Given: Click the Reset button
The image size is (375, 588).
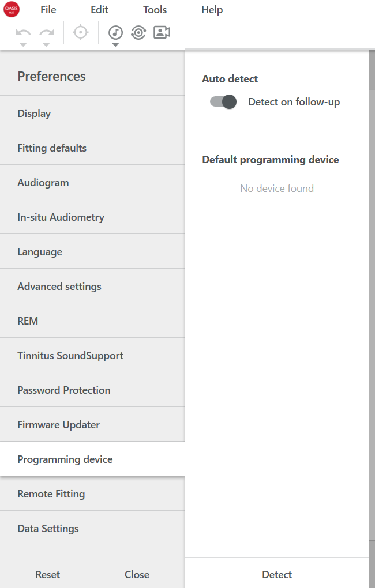Looking at the screenshot, I should [48, 574].
